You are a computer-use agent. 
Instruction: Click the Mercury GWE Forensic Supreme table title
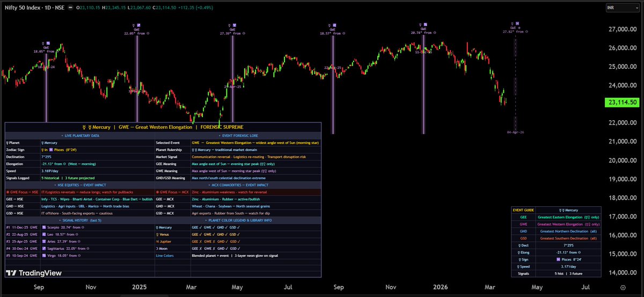(x=163, y=127)
